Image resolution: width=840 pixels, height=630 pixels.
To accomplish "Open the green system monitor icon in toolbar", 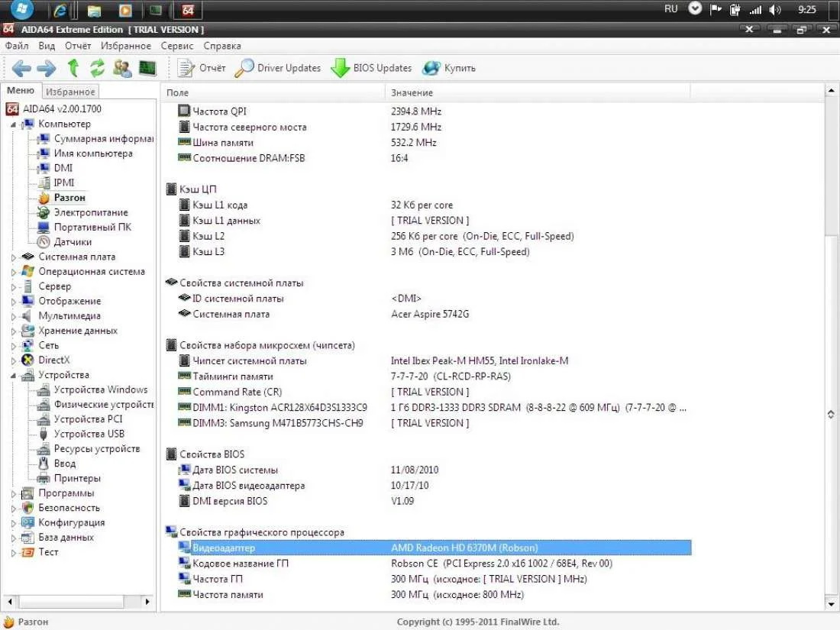I will tap(147, 69).
